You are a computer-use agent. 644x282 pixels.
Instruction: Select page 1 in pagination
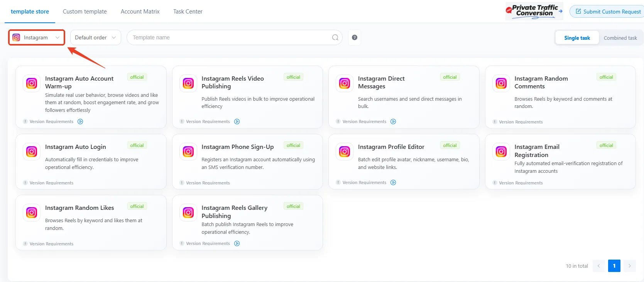tap(614, 266)
